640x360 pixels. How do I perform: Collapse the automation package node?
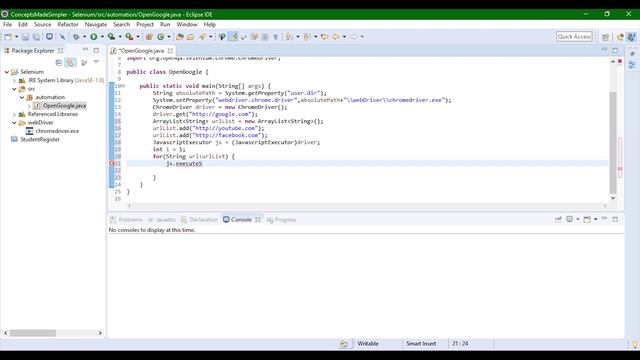click(x=22, y=98)
